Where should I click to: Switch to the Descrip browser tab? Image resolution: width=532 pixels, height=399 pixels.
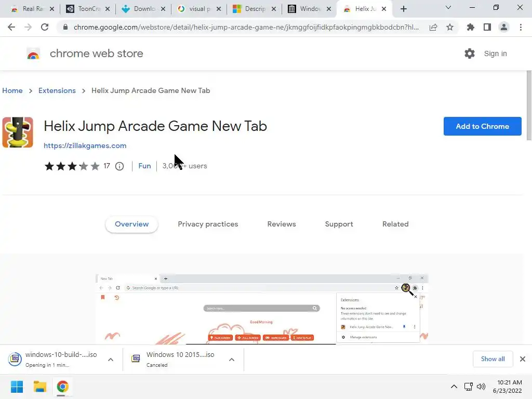255,9
